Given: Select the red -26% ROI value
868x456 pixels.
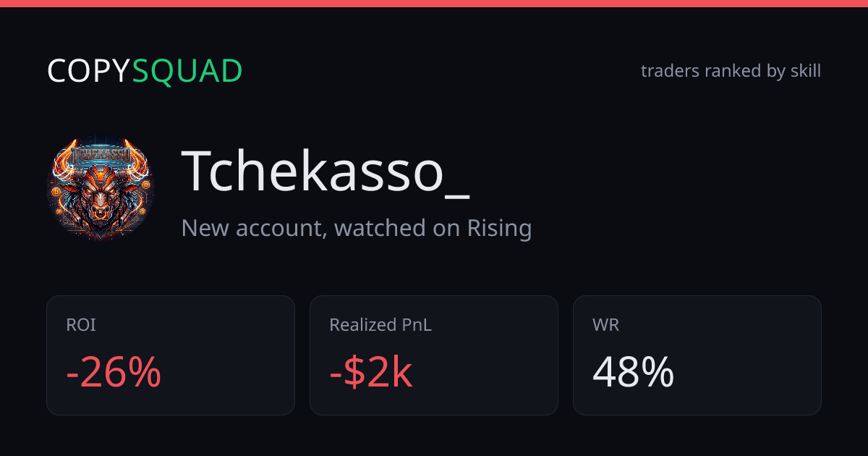Looking at the screenshot, I should tap(114, 373).
